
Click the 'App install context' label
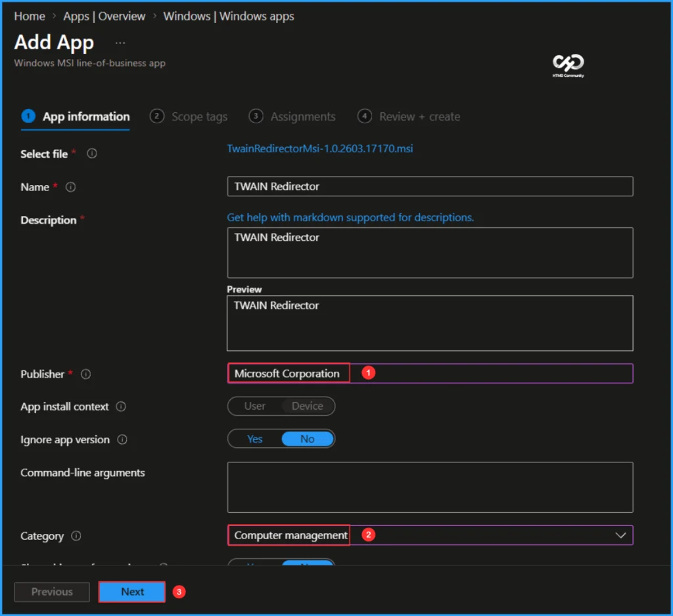coord(65,407)
